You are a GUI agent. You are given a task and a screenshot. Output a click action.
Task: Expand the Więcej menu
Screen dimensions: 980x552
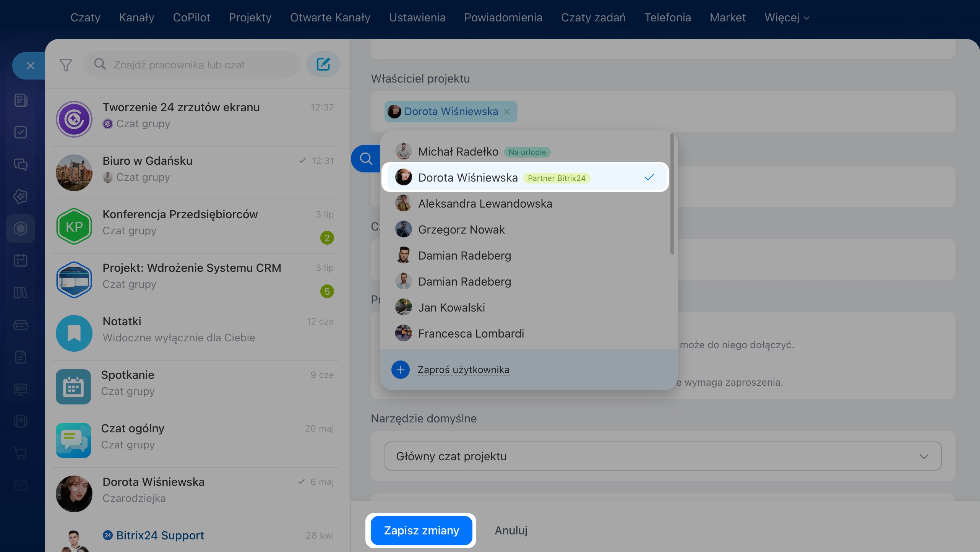[787, 18]
